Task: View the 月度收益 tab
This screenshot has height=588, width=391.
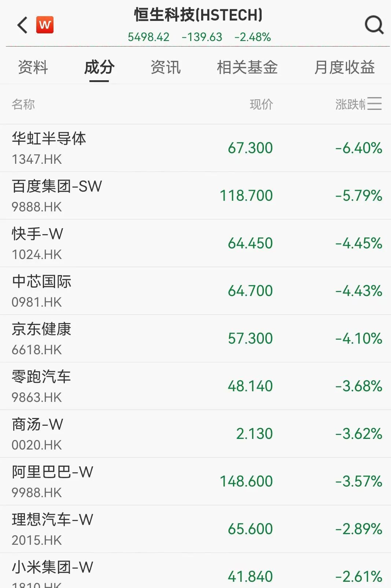Action: [344, 67]
